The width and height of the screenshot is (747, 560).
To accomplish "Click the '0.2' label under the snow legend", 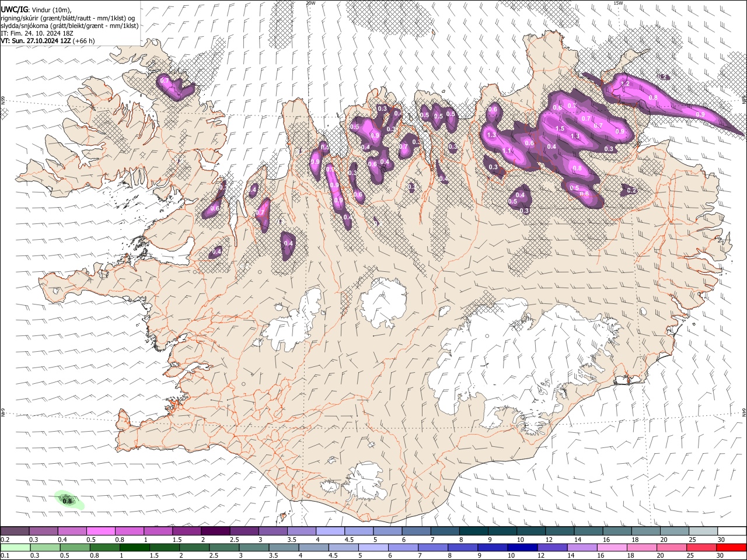I will click(x=5, y=540).
